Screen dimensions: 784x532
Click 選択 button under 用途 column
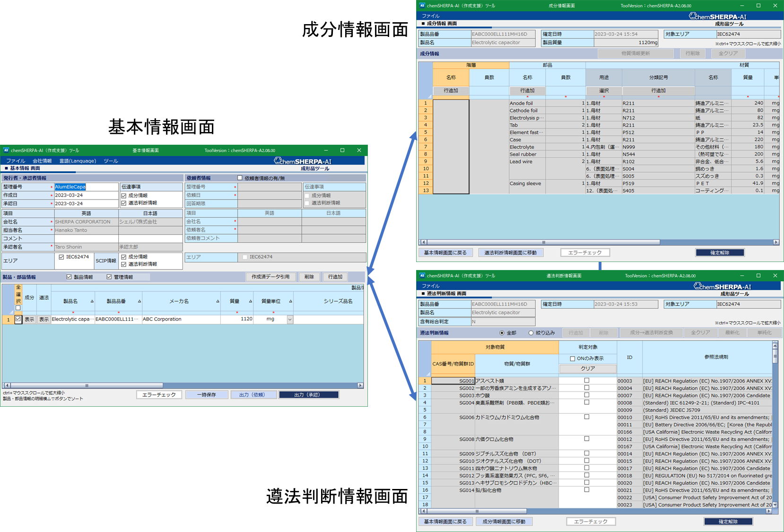pos(604,90)
